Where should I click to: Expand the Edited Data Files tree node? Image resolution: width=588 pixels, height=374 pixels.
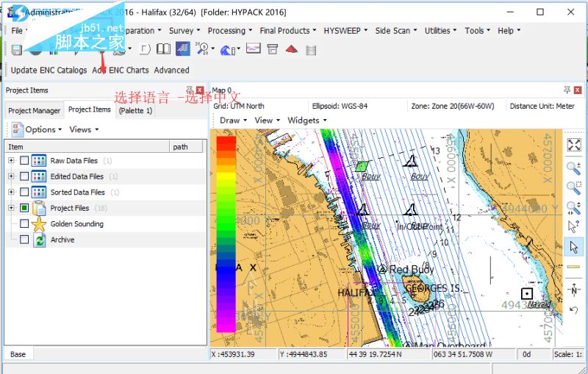point(11,176)
